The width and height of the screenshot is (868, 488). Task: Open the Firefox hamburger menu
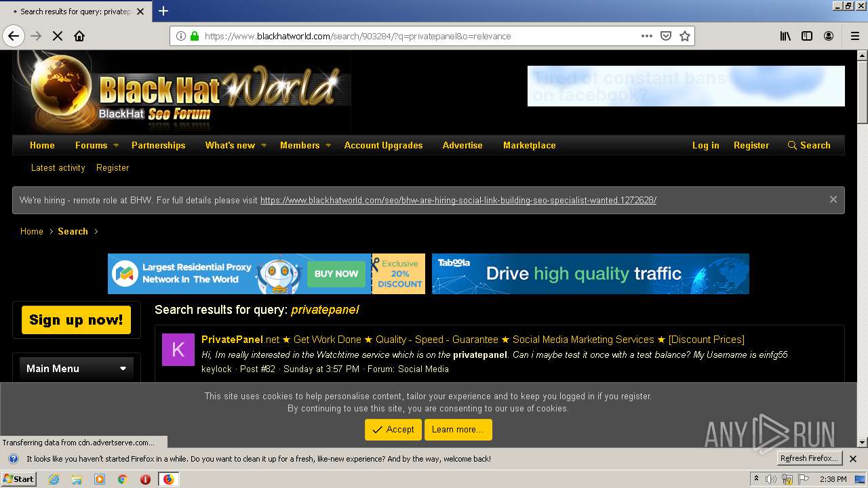[854, 36]
